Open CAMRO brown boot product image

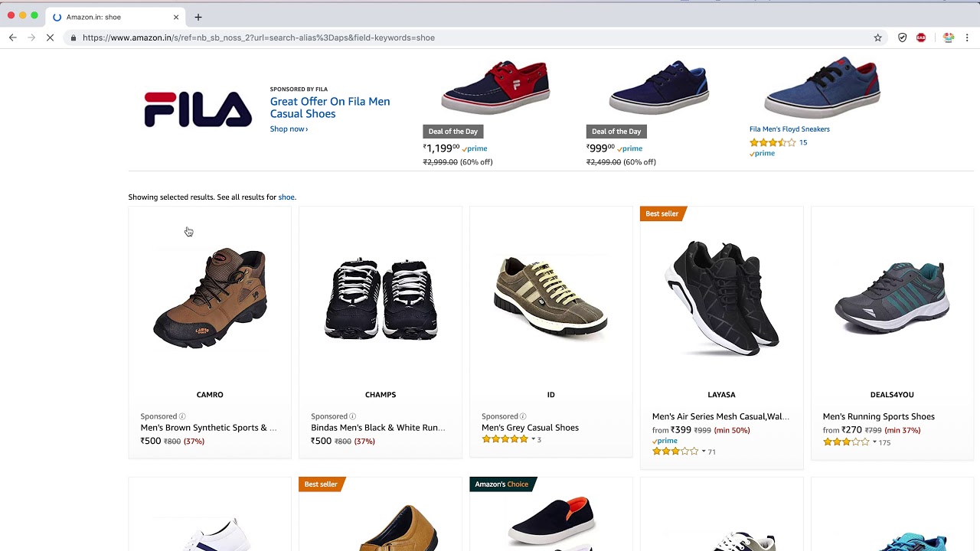[210, 298]
